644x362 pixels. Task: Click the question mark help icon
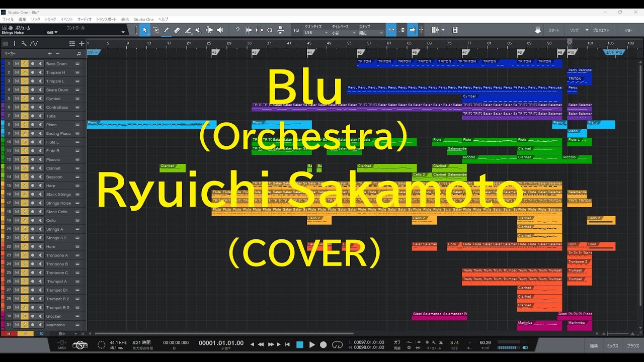point(237,30)
